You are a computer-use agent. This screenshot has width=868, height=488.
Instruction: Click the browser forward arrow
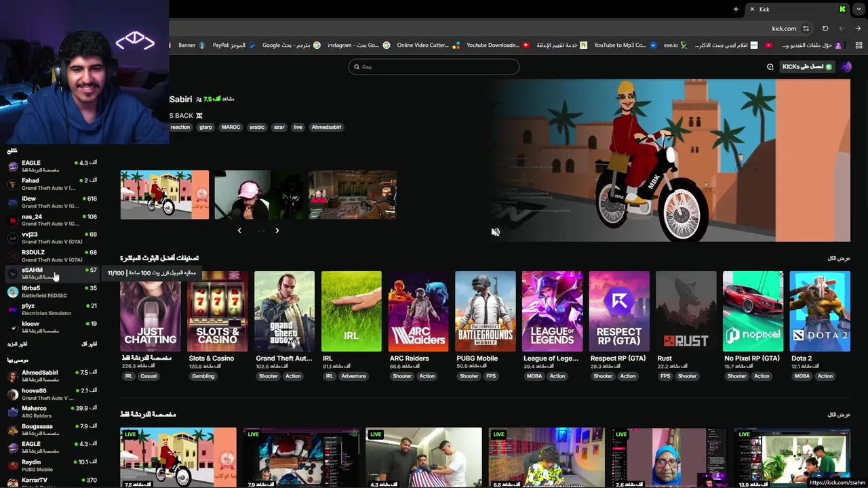[858, 28]
